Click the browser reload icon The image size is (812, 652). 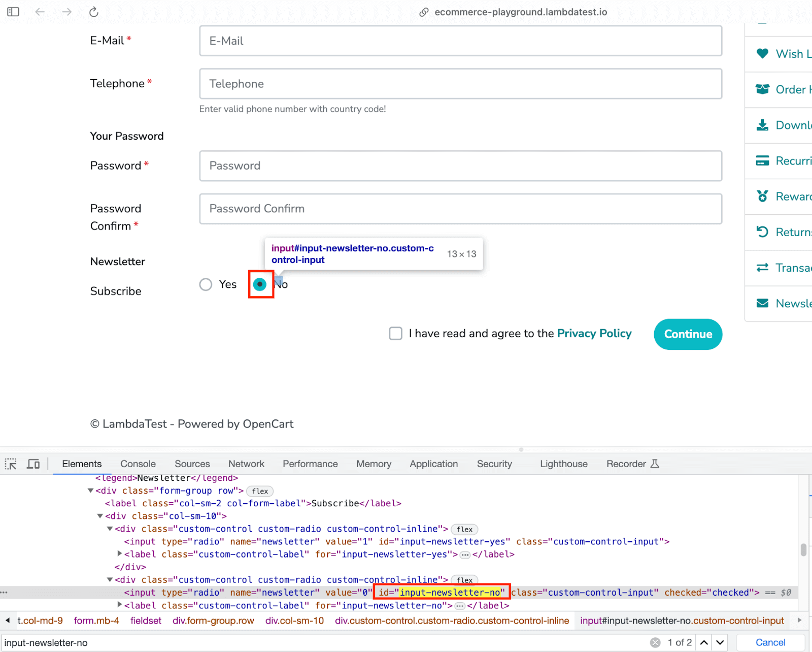tap(94, 12)
